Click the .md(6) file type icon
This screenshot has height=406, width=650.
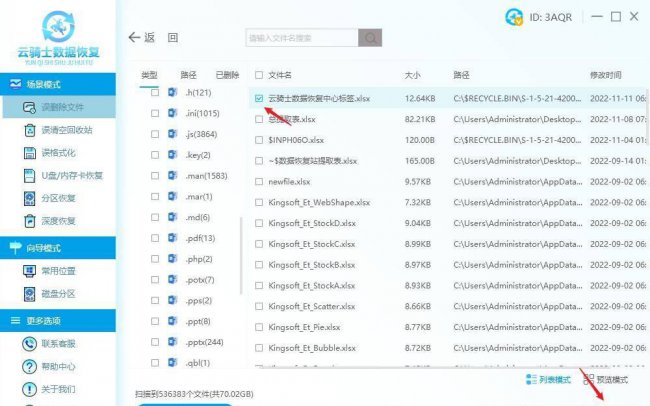172,217
